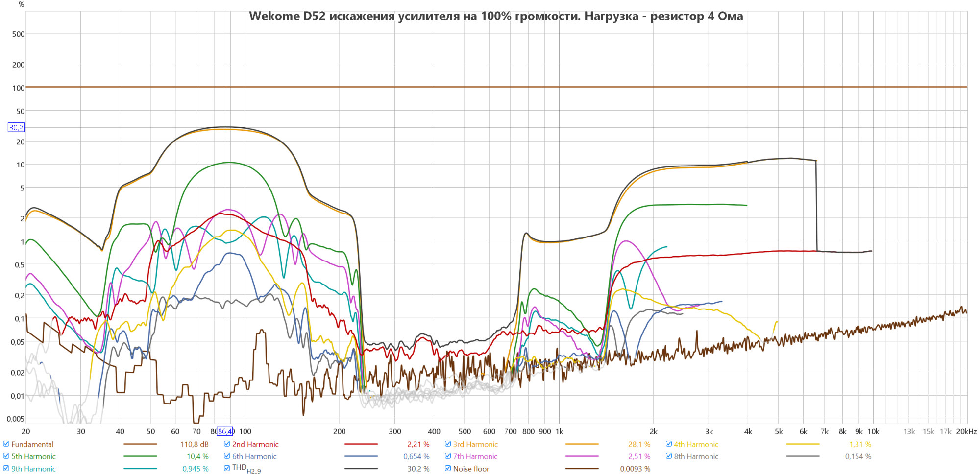Click the 30,2 % THD value

[x=418, y=469]
